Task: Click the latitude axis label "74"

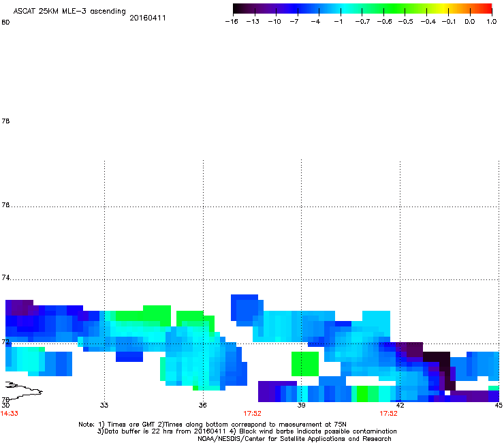Action: click(x=5, y=277)
